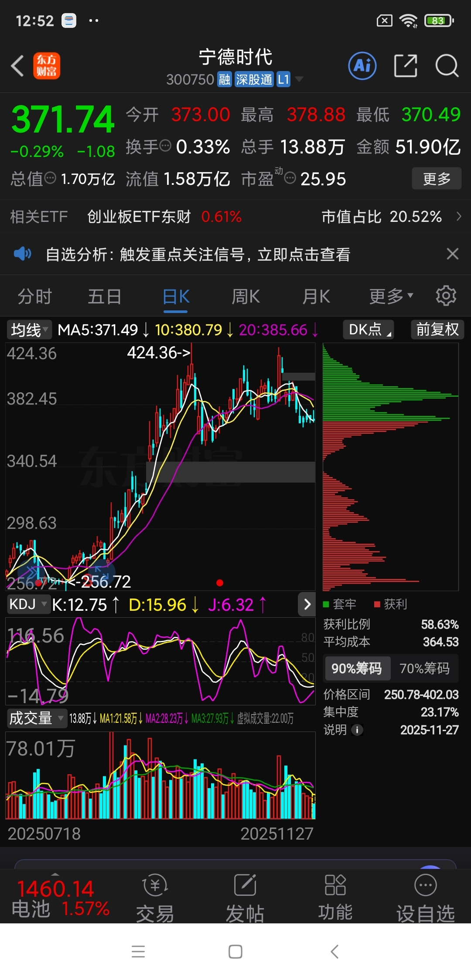Viewport: 471px width, 980px height.
Task: Open the Ai assistant icon
Action: [362, 66]
